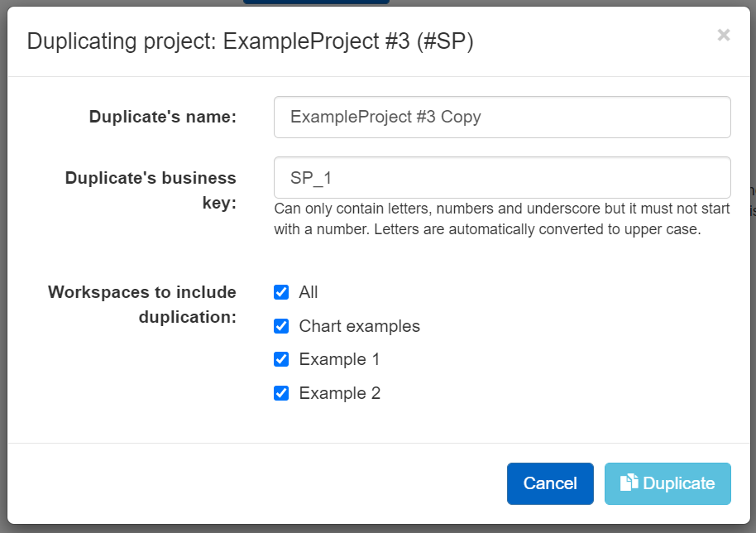Screen dimensions: 756x533
Task: Select the "Duplicate's business key:" label
Action: coord(151,190)
